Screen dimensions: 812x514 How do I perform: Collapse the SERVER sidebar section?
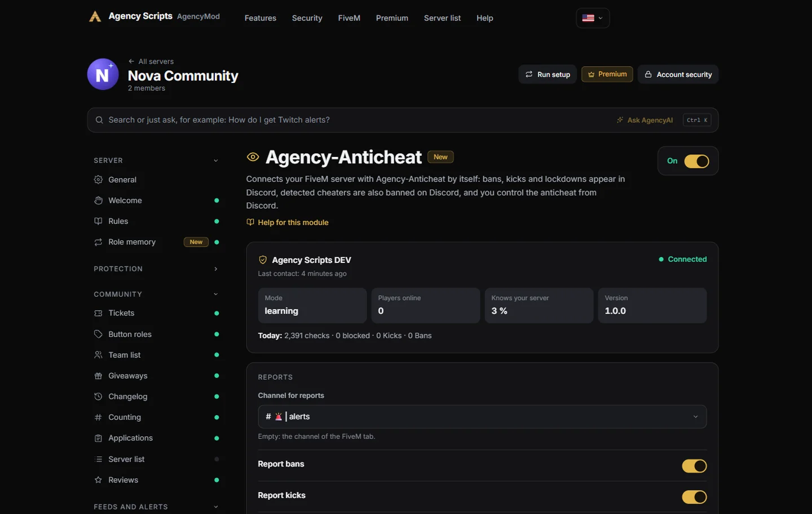tap(215, 161)
